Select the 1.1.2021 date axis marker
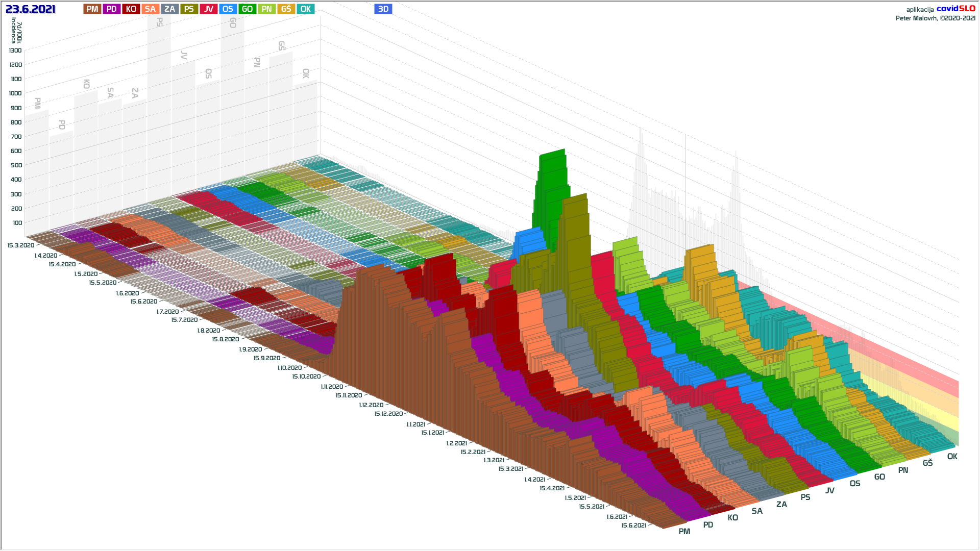980x551 pixels. pos(415,424)
